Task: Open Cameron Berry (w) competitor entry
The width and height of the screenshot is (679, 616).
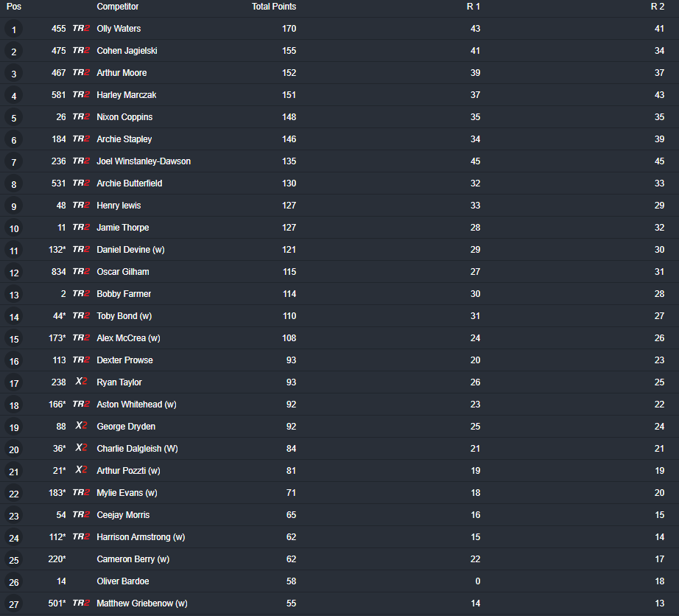Action: pyautogui.click(x=133, y=559)
